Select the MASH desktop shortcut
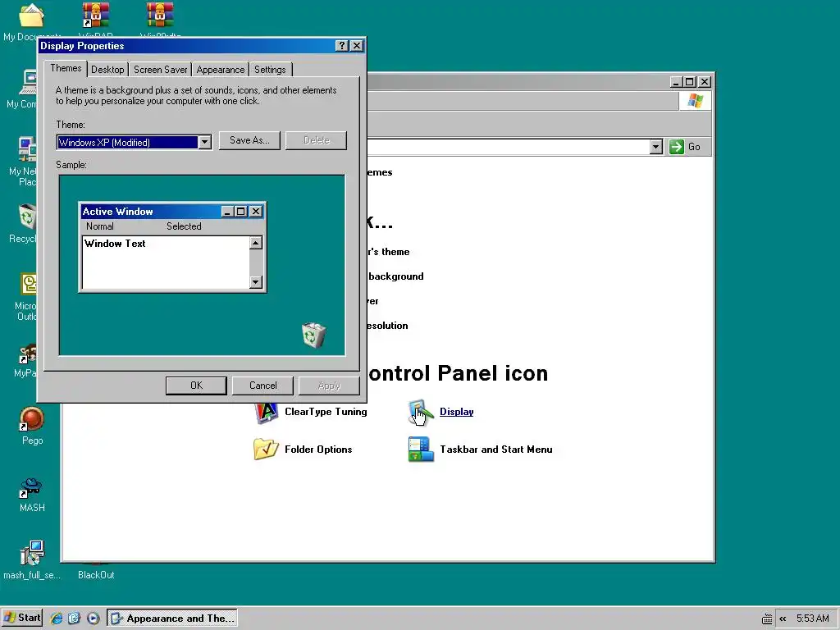The image size is (840, 630). [31, 487]
